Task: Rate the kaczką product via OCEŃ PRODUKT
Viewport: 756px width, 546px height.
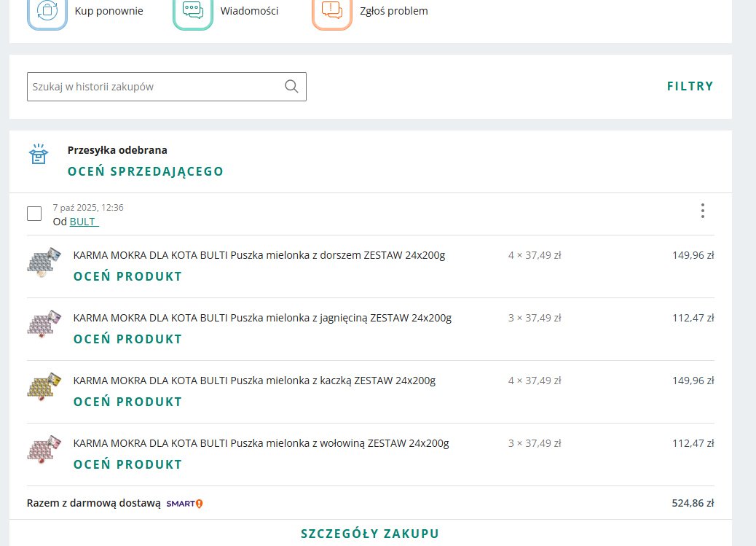Action: click(127, 402)
